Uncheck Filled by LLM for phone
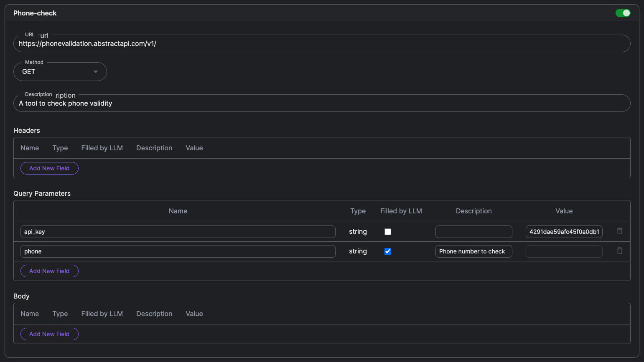This screenshot has height=362, width=644. pos(388,251)
